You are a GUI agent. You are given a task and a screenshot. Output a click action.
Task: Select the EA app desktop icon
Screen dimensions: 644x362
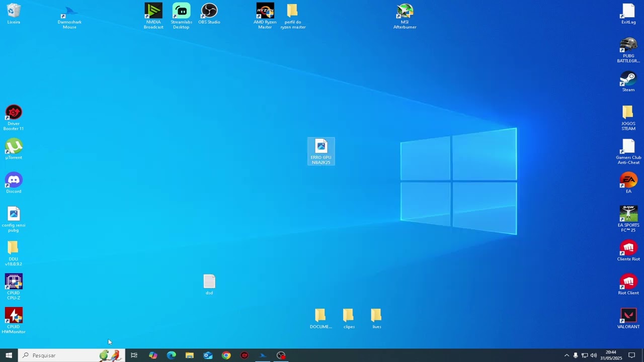628,183
